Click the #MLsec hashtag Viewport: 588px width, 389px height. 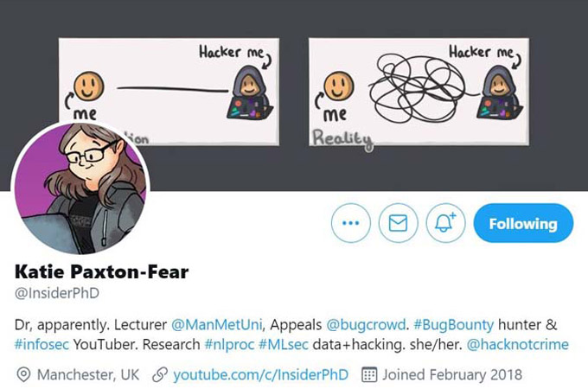coord(284,344)
